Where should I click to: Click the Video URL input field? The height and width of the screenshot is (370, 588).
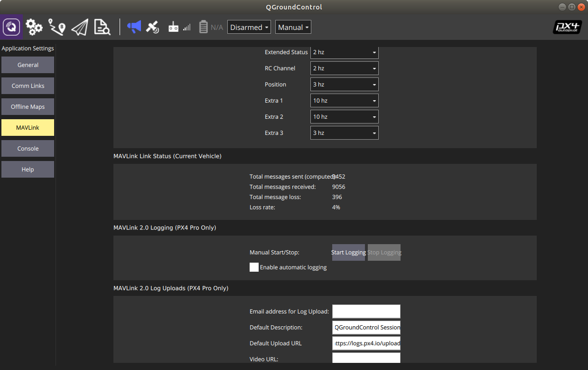pyautogui.click(x=366, y=358)
